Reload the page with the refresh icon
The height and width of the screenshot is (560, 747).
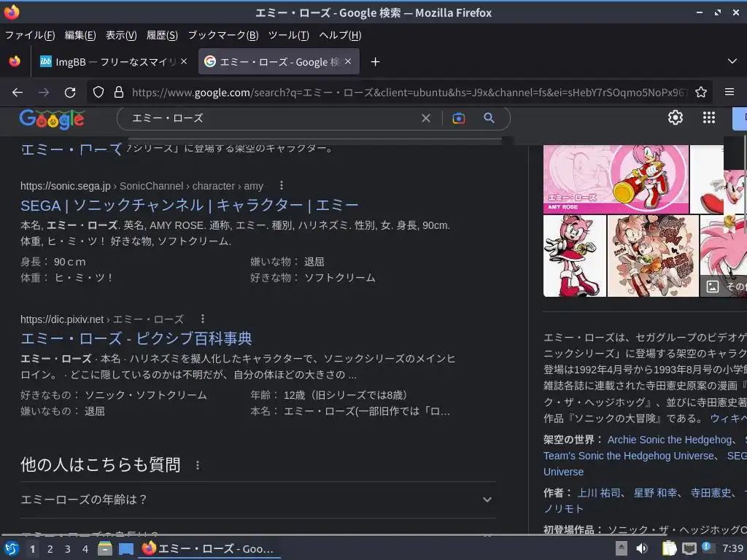(70, 93)
